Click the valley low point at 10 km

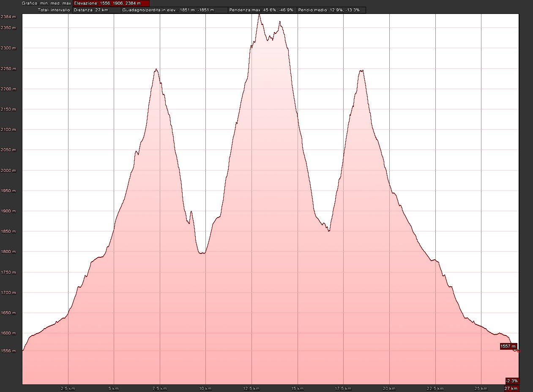pyautogui.click(x=203, y=253)
